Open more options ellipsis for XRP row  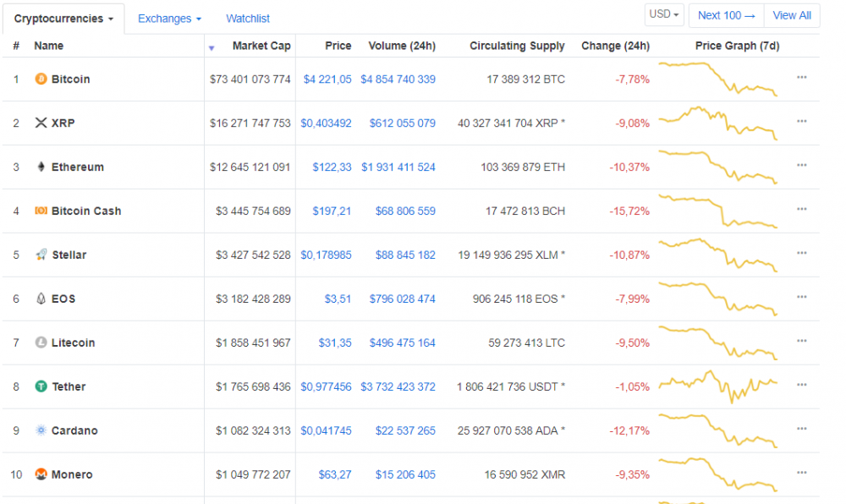(x=802, y=121)
